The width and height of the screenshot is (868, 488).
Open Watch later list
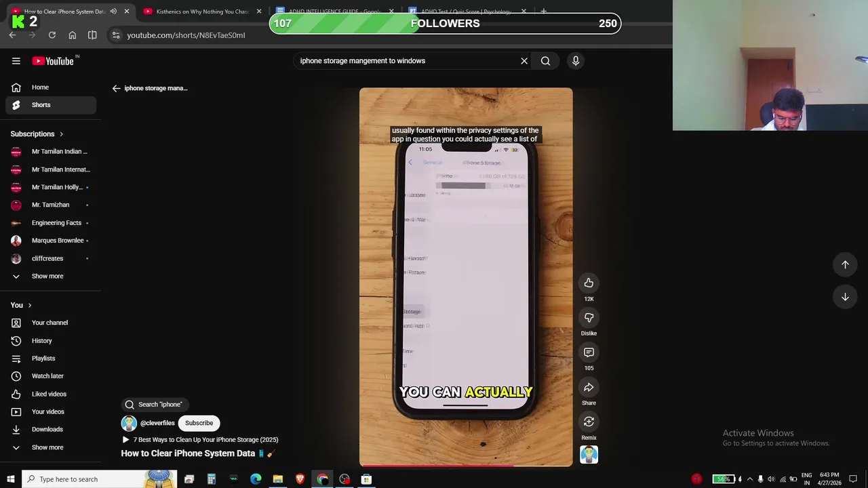tap(51, 376)
